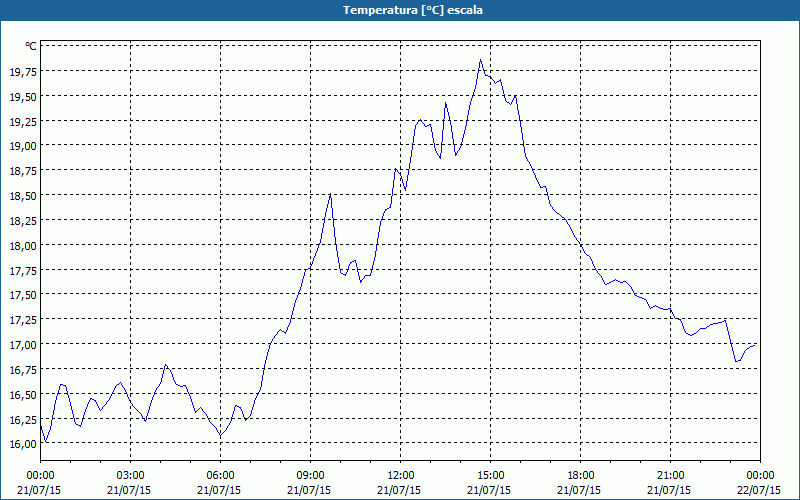Image resolution: width=800 pixels, height=500 pixels.
Task: Click the 19,00 y-axis value
Action: (x=23, y=146)
